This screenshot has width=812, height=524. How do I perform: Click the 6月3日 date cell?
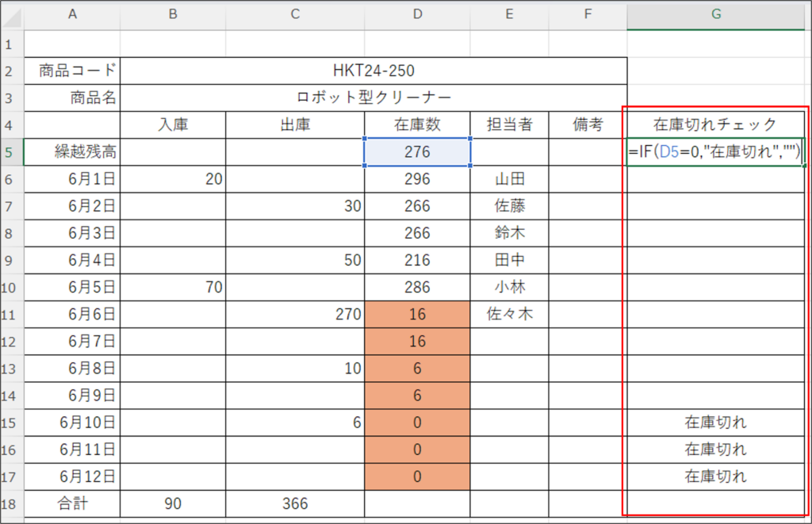(x=72, y=233)
